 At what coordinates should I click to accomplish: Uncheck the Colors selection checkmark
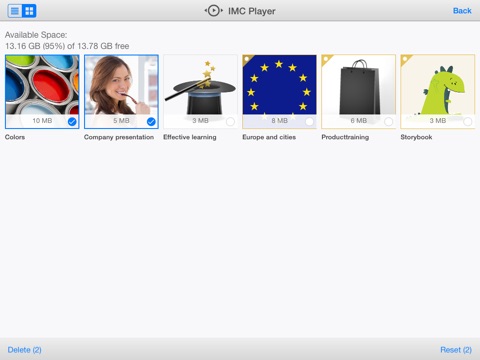pos(72,122)
